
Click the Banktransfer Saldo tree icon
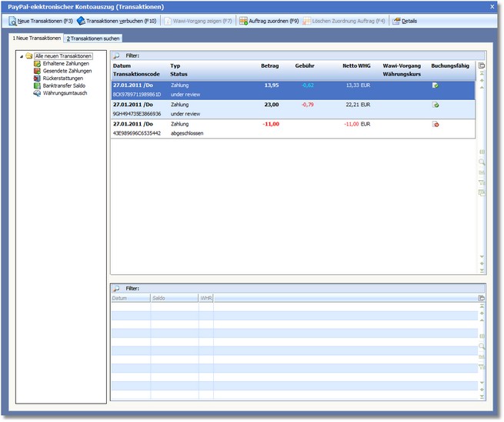coord(37,85)
